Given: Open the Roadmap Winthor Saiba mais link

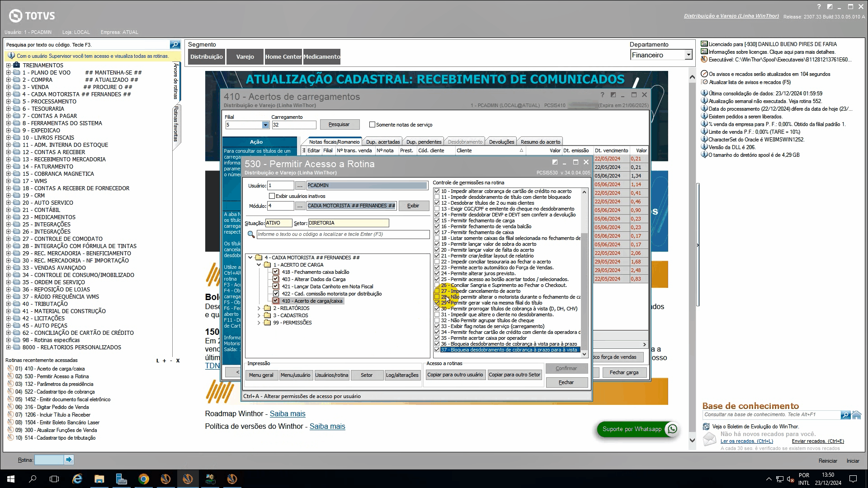Looking at the screenshot, I should pyautogui.click(x=287, y=413).
